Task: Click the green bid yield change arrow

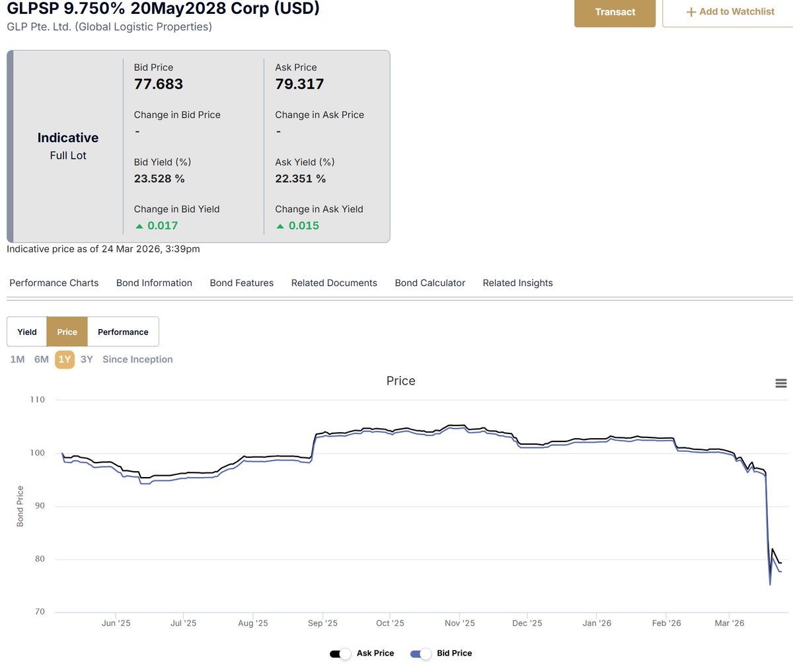Action: coord(139,226)
